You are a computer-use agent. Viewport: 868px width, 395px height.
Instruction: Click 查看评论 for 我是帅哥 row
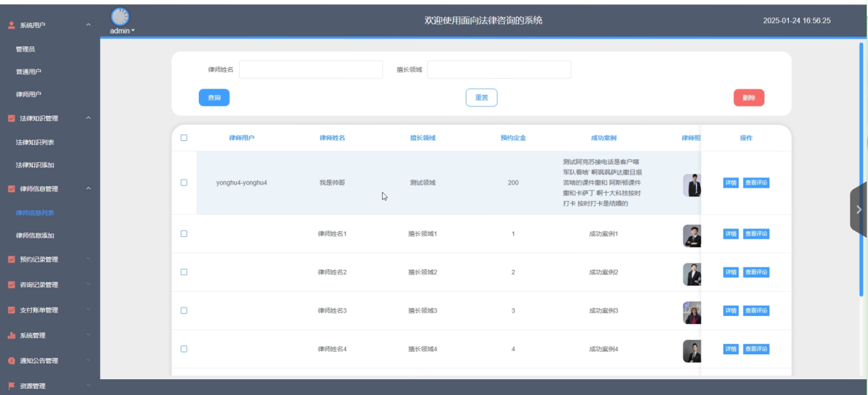tap(756, 183)
